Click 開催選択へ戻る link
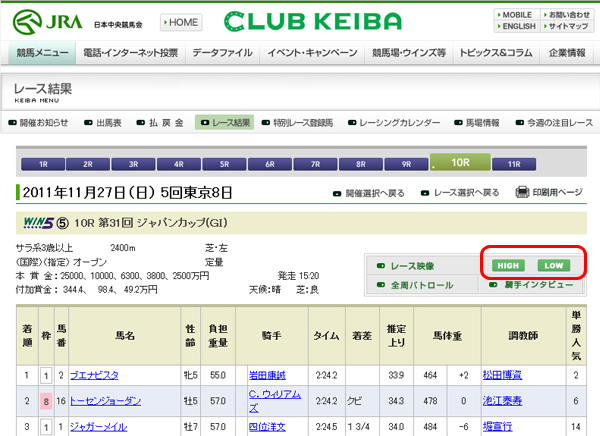This screenshot has height=436, width=600. tap(369, 193)
